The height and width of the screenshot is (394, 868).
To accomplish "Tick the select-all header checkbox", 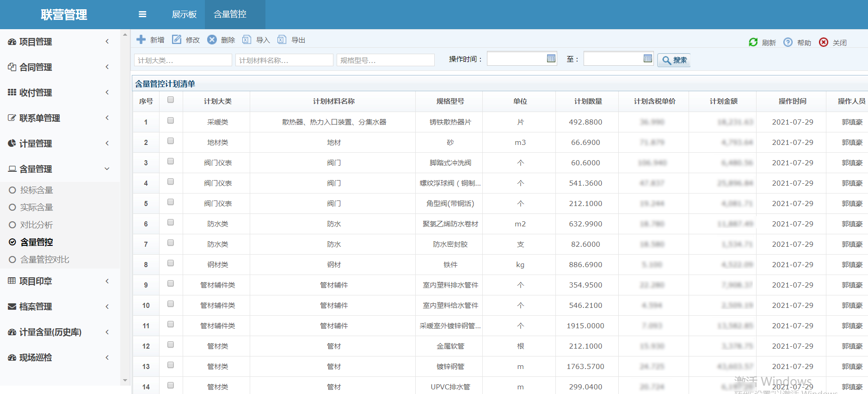I will [171, 100].
